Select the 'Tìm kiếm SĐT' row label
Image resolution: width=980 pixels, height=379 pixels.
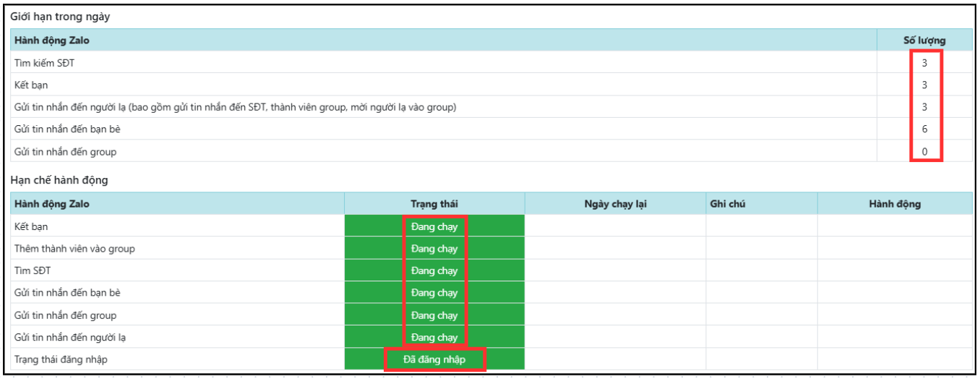point(44,63)
